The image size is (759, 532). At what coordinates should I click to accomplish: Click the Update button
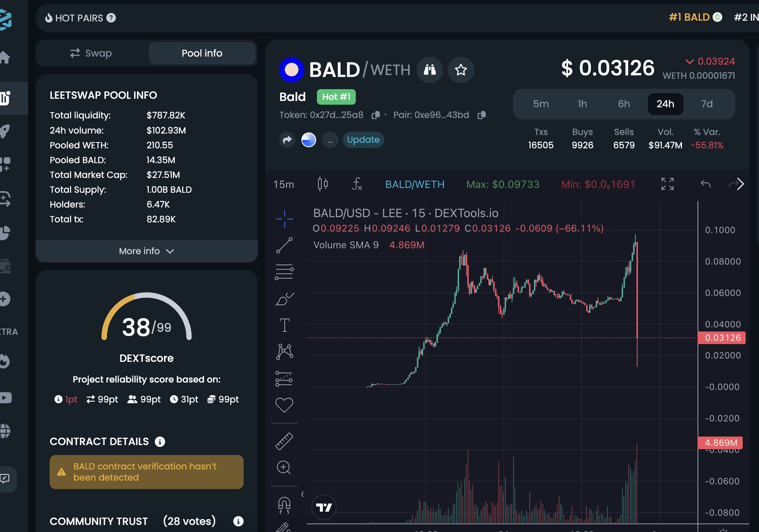363,140
